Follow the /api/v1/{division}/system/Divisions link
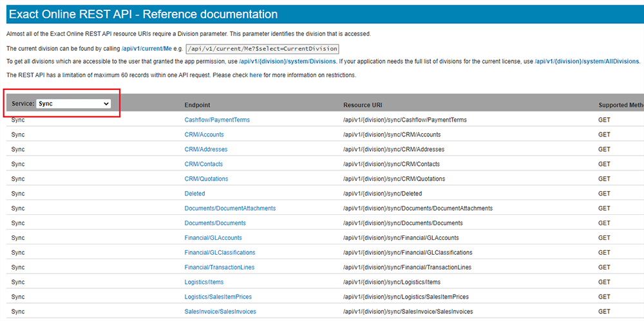 (287, 62)
